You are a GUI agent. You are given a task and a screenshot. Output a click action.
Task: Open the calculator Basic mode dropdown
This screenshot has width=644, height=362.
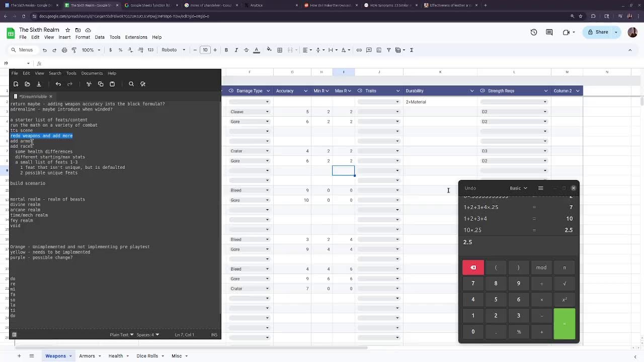click(518, 188)
